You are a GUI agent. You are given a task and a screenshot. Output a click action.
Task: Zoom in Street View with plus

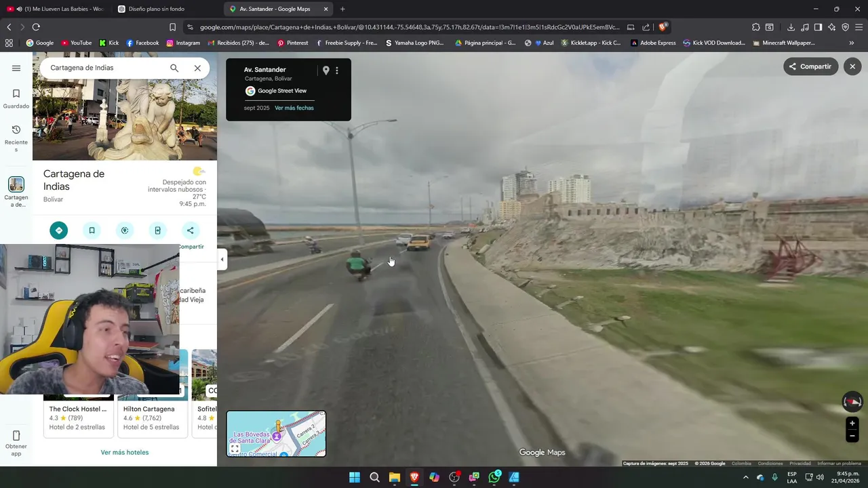[852, 424]
